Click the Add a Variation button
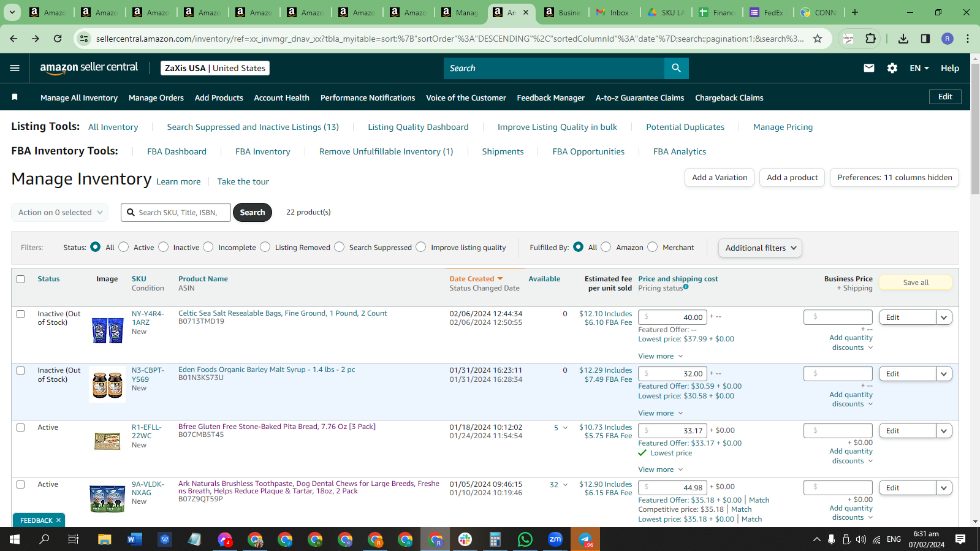 (720, 178)
